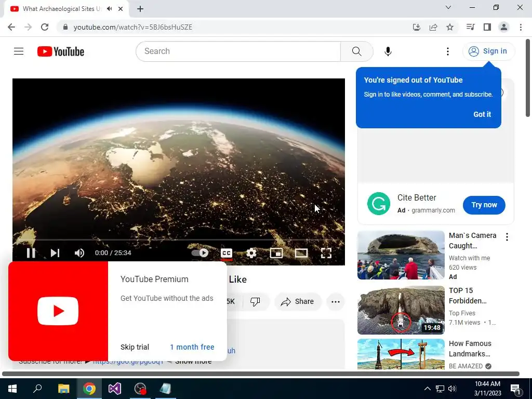The height and width of the screenshot is (399, 532).
Task: Click the install app icon in address bar
Action: (x=417, y=27)
